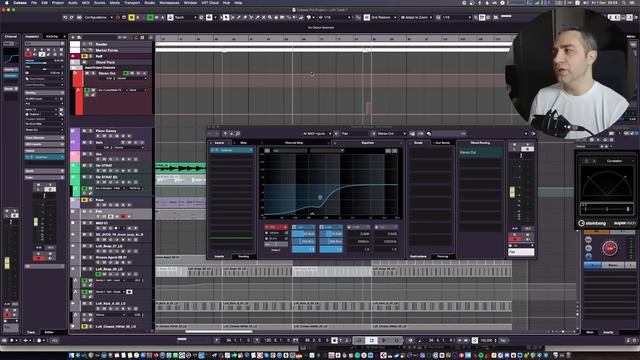
Task: Select the Zoom magnifier tool
Action: click(x=270, y=18)
